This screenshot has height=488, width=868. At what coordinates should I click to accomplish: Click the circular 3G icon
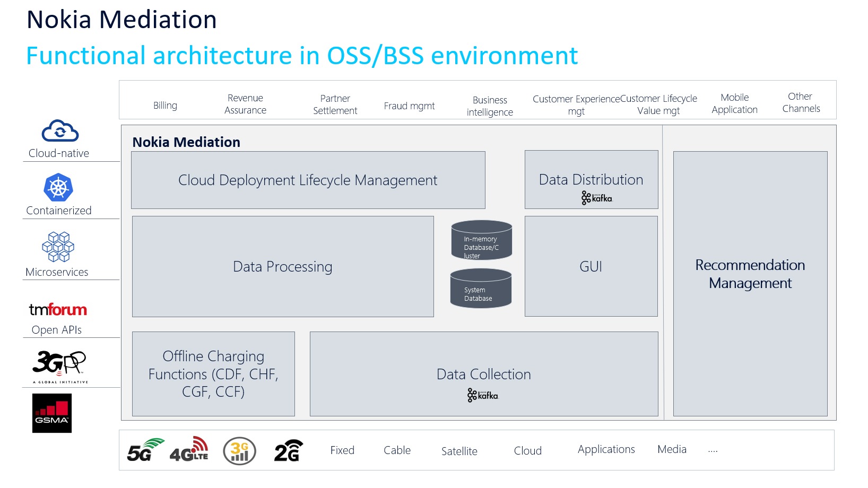(x=239, y=451)
